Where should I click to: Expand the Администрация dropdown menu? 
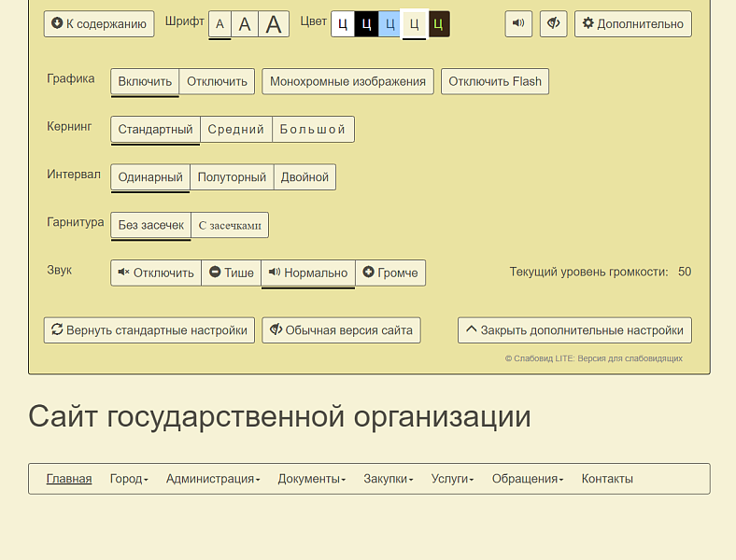click(212, 479)
